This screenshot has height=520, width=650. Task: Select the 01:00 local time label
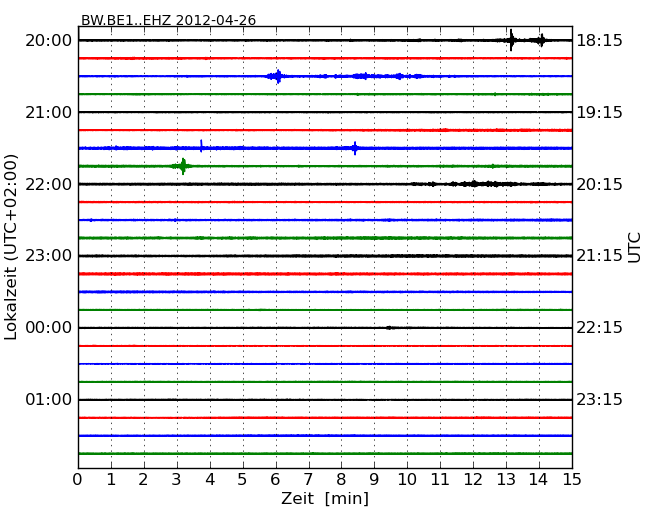pyautogui.click(x=49, y=399)
